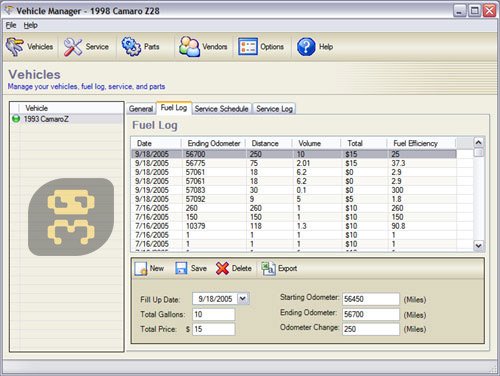Click the Odometer Change field
The width and height of the screenshot is (500, 376).
click(371, 329)
